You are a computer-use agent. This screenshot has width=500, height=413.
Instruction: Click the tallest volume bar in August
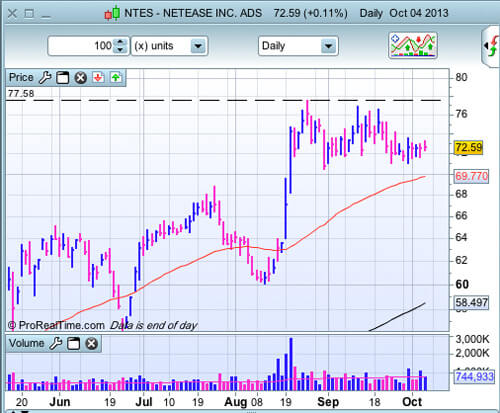(x=291, y=364)
